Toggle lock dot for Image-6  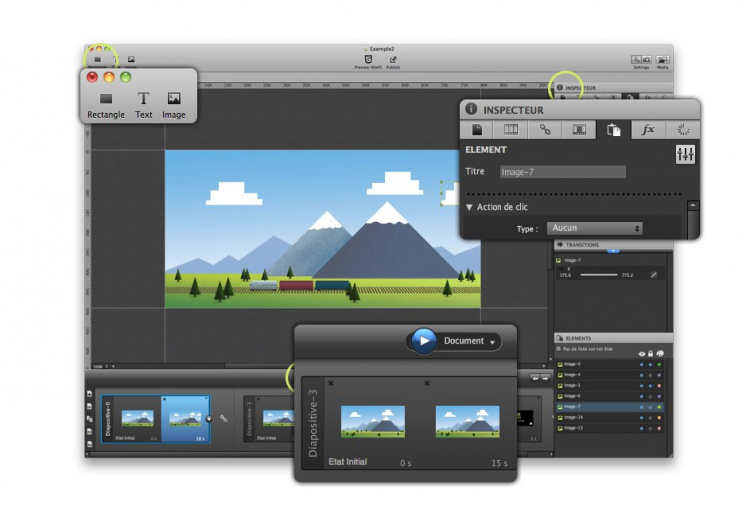[x=651, y=397]
